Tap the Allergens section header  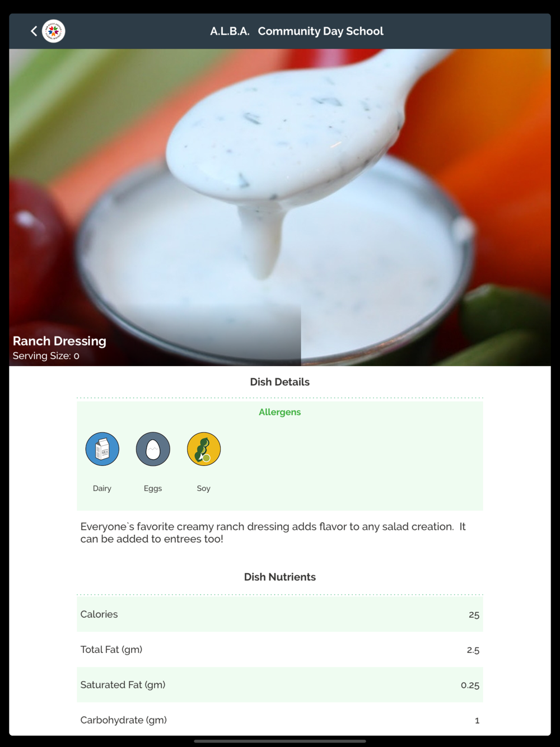(x=280, y=412)
